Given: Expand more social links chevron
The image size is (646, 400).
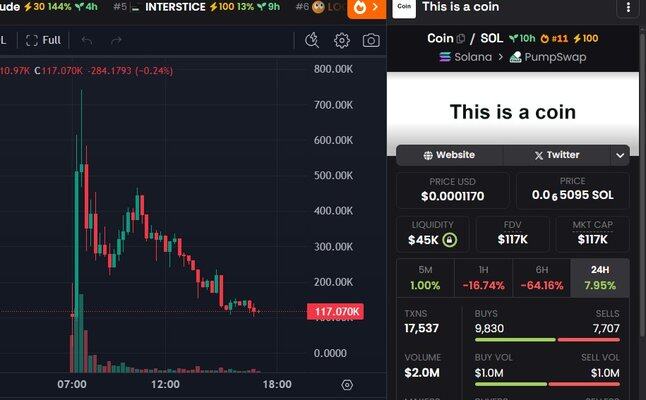Looking at the screenshot, I should 620,155.
